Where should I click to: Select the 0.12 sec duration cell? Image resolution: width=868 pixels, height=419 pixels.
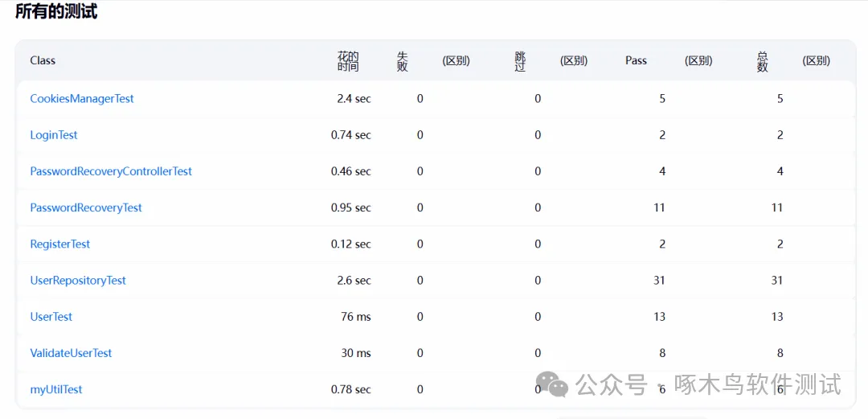[351, 244]
